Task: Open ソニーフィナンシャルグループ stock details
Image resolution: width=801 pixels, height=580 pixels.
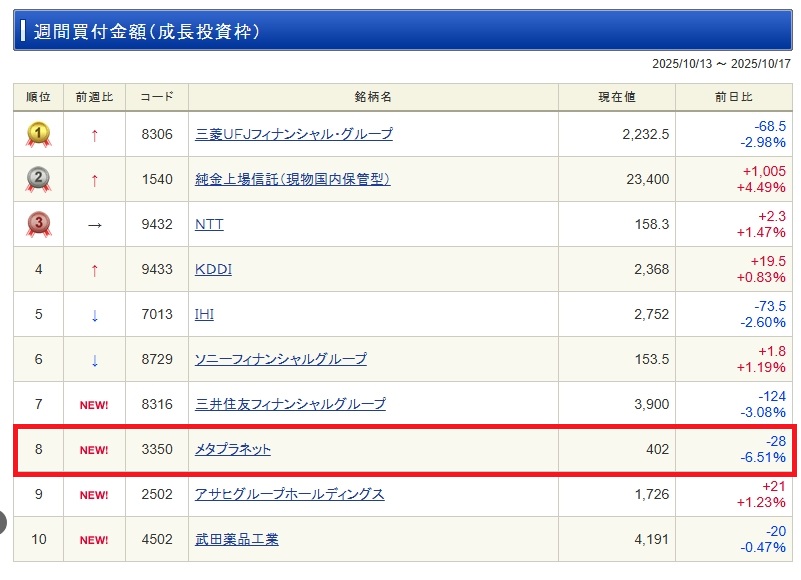Action: (281, 359)
